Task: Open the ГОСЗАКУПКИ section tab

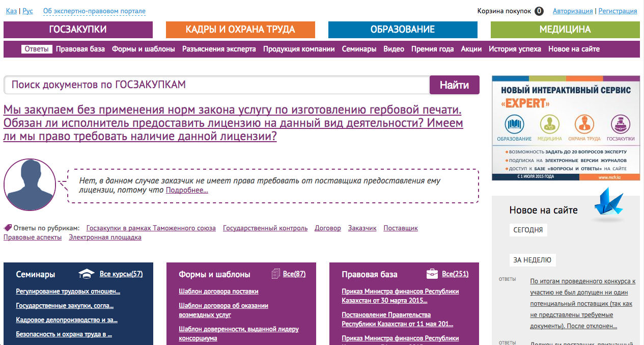Action: pos(78,30)
